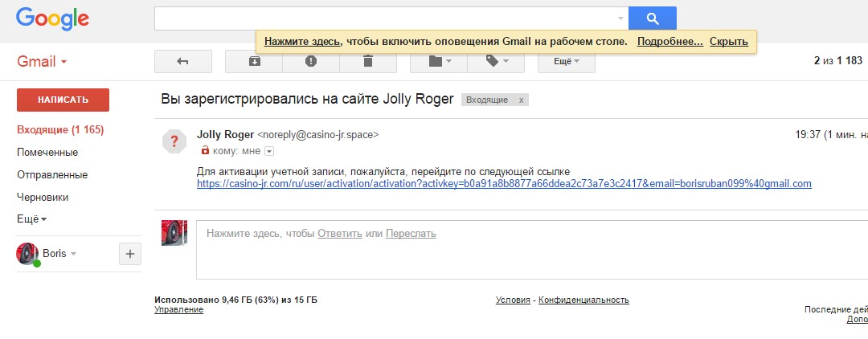Click Нажмите здесь in notification bar
The image size is (868, 339).
pyautogui.click(x=301, y=42)
